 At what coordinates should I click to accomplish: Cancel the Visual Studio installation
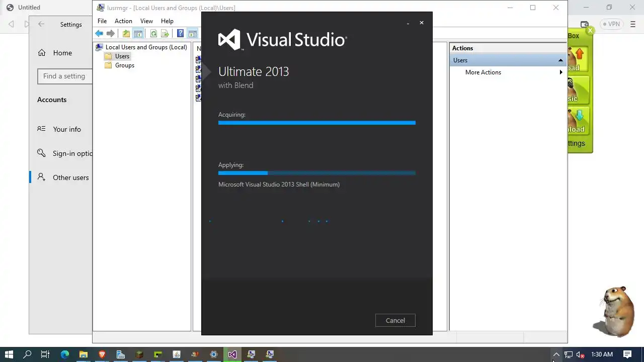395,320
